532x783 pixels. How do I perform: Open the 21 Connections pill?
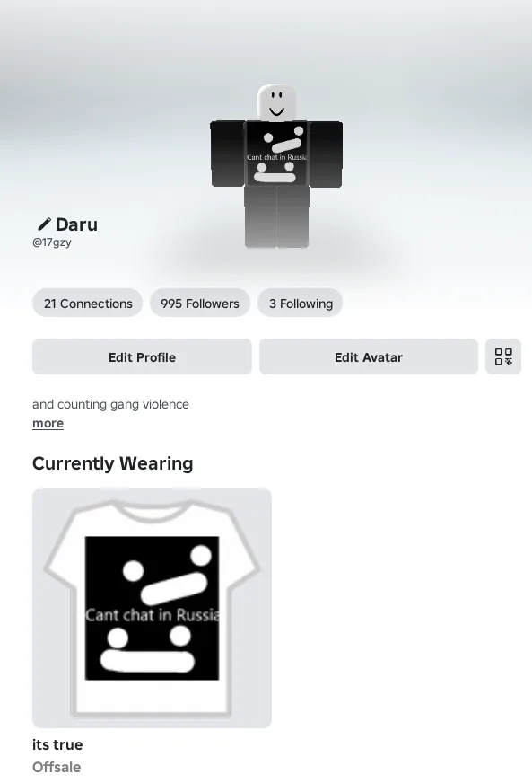click(88, 304)
